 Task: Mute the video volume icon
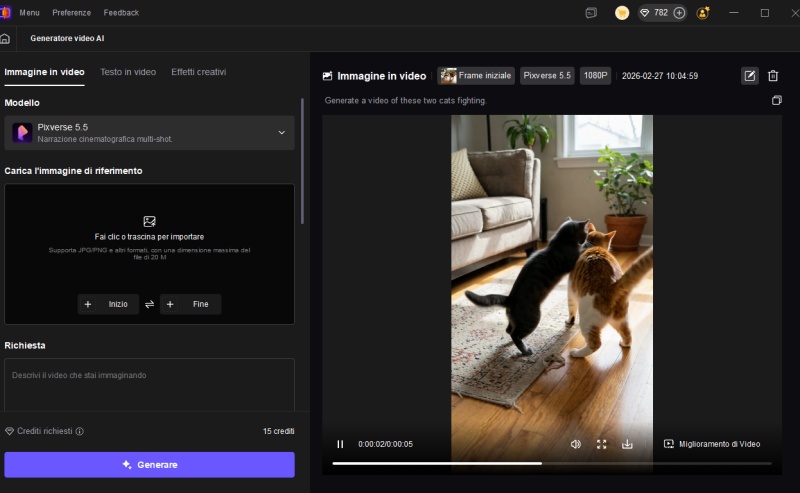click(x=576, y=444)
